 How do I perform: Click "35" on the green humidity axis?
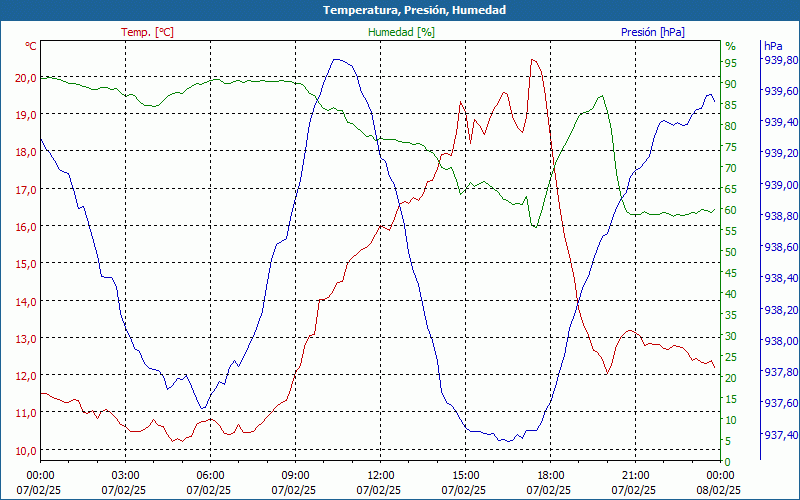(x=731, y=315)
